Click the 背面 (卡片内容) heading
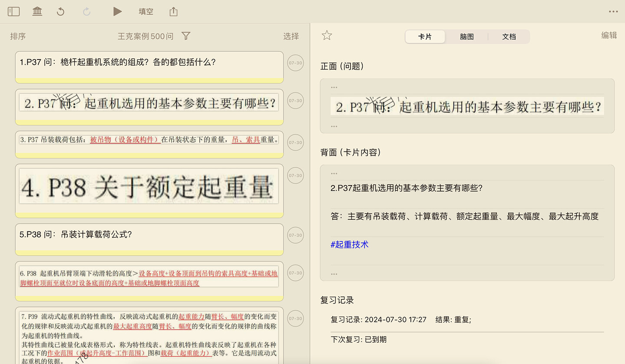625x364 pixels. (350, 152)
